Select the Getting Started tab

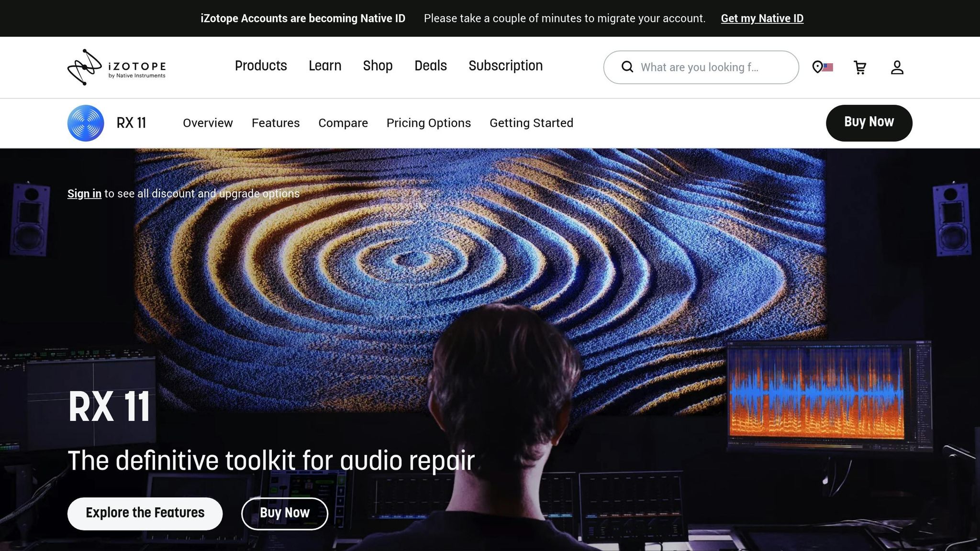[531, 123]
